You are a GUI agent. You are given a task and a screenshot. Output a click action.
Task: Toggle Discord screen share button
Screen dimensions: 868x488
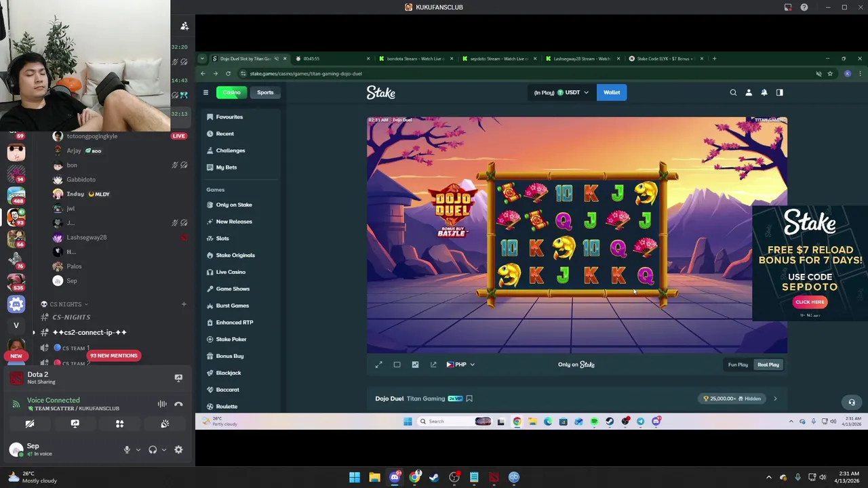(75, 424)
